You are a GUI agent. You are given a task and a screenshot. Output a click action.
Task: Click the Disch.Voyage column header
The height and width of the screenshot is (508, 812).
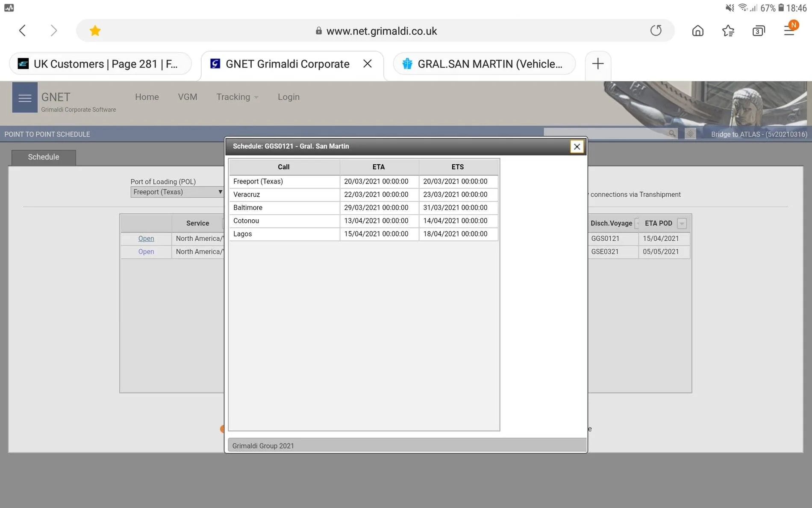pos(611,223)
